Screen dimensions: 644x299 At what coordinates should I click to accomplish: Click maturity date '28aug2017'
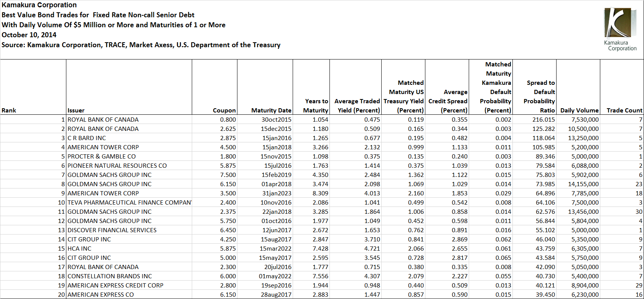[276, 295]
